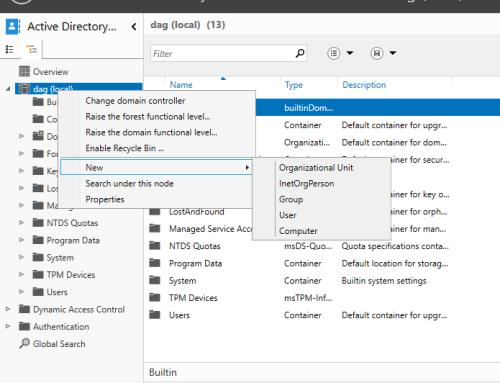Open the Overview node
This screenshot has height=383, width=500.
pyautogui.click(x=51, y=72)
